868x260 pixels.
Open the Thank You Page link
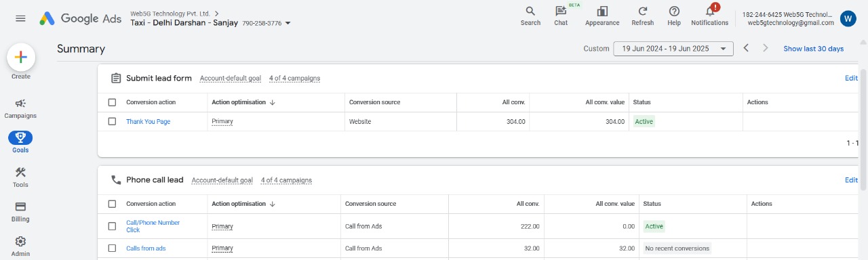pyautogui.click(x=148, y=122)
